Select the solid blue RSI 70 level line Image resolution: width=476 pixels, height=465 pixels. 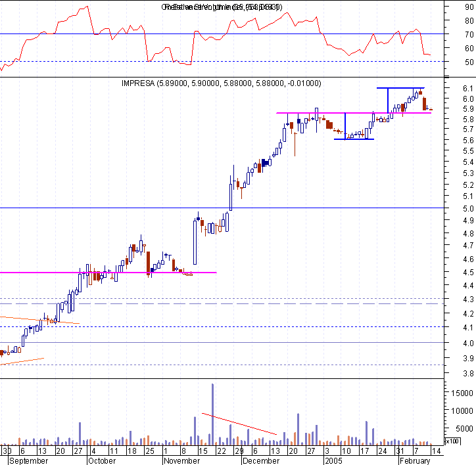pyautogui.click(x=222, y=33)
